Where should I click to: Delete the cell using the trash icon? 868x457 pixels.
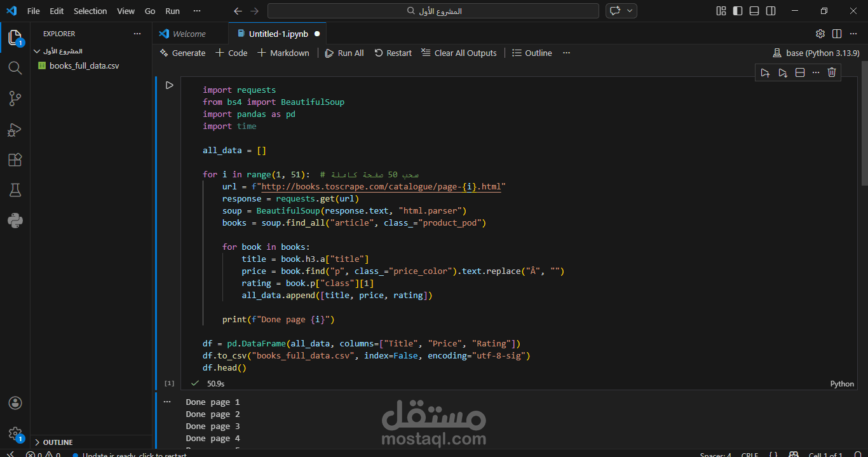[832, 72]
